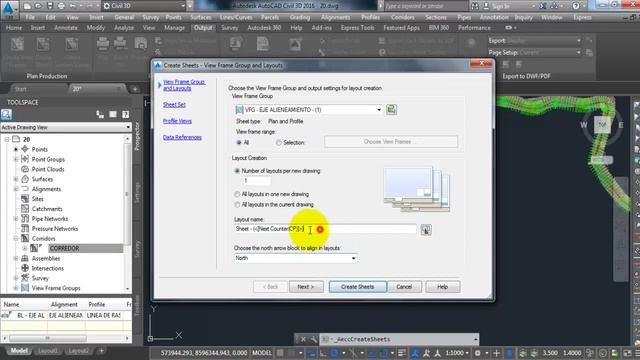The height and width of the screenshot is (360, 640).
Task: Click the Top face of the ViewCube
Action: click(602, 124)
